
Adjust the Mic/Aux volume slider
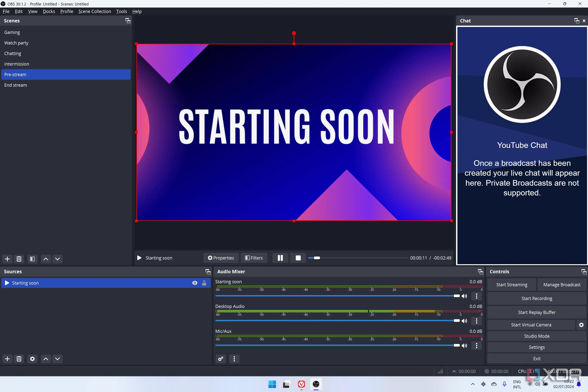point(456,345)
